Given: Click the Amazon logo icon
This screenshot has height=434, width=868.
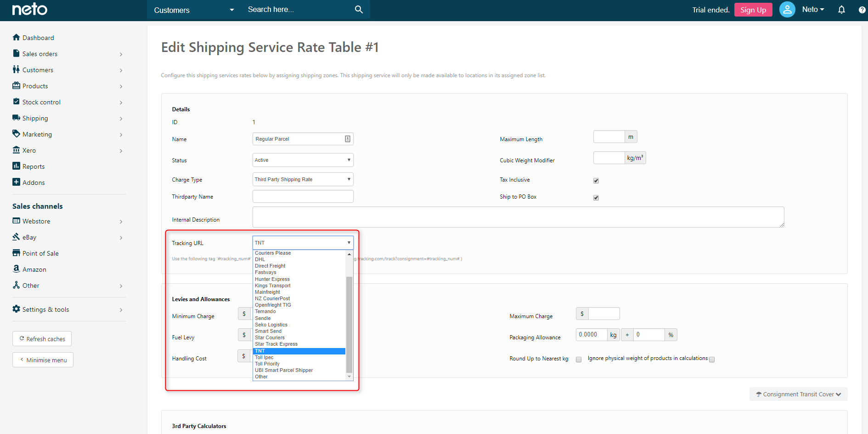Looking at the screenshot, I should (17, 269).
